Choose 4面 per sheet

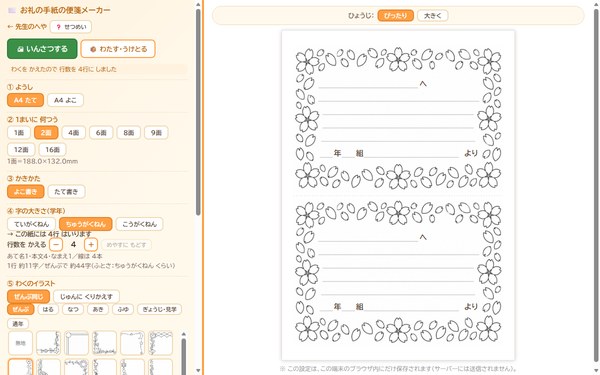coord(73,133)
